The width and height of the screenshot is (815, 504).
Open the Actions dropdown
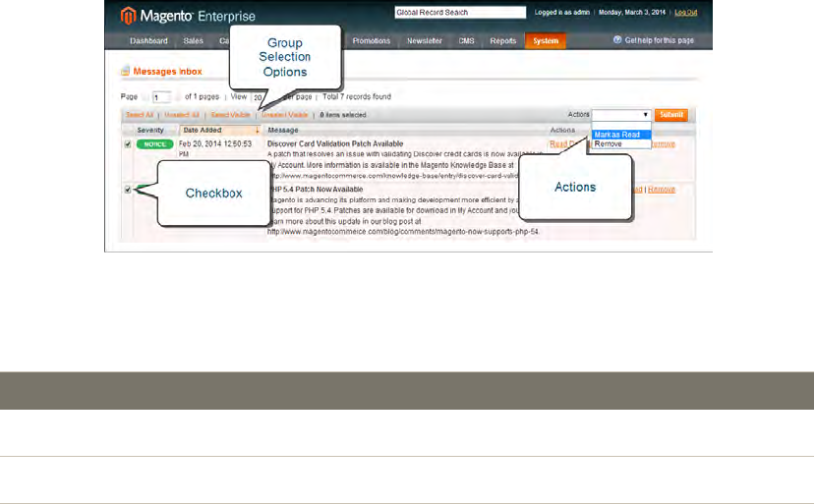point(621,115)
